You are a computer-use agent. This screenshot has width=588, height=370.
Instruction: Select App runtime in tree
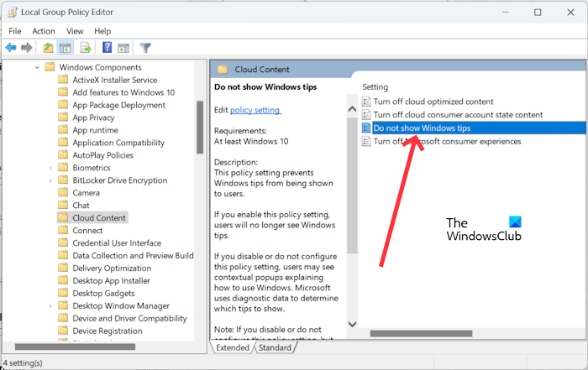tap(95, 130)
